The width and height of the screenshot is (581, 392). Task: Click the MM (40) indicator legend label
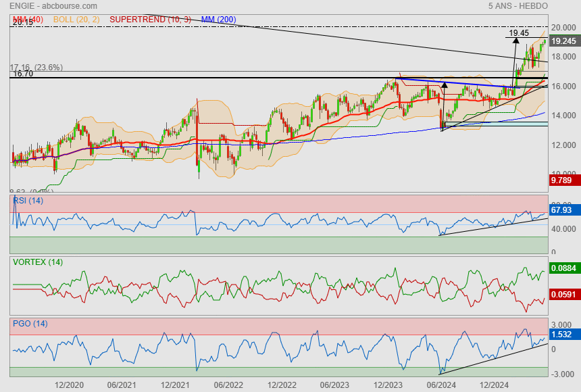[x=27, y=20]
